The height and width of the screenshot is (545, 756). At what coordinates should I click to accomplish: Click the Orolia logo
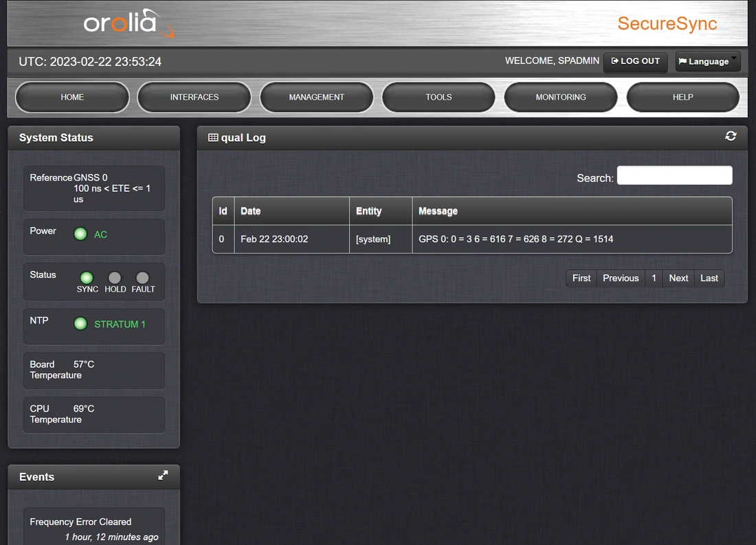point(129,23)
